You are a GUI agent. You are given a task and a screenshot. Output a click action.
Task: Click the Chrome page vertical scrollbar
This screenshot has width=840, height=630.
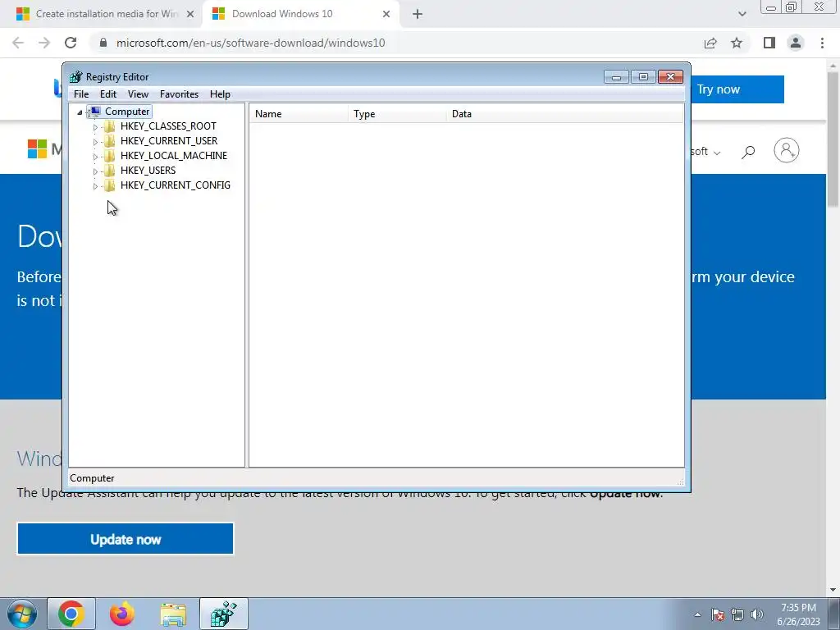(833, 139)
